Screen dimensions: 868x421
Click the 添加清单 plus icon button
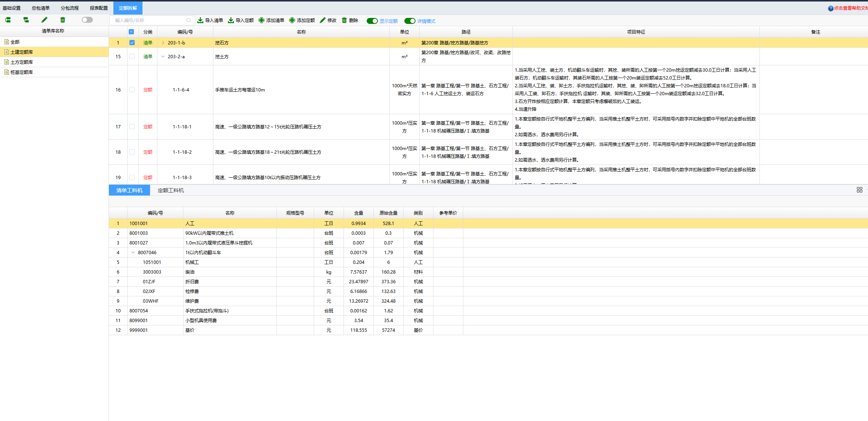coord(261,20)
